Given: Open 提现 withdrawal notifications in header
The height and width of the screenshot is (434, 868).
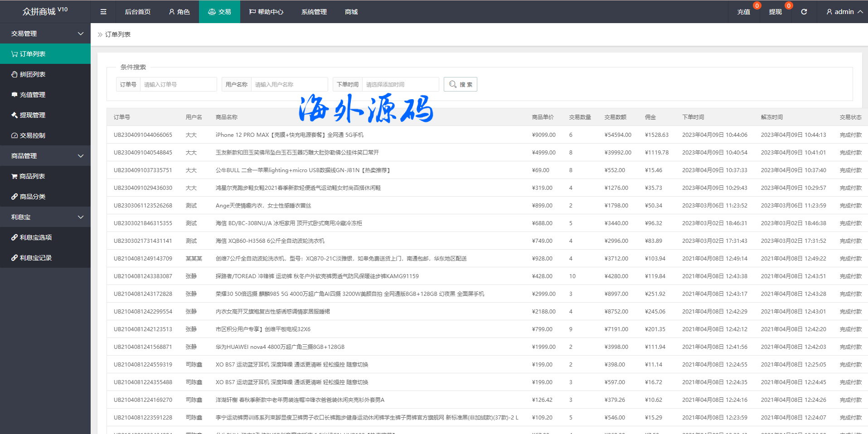Looking at the screenshot, I should pos(775,12).
